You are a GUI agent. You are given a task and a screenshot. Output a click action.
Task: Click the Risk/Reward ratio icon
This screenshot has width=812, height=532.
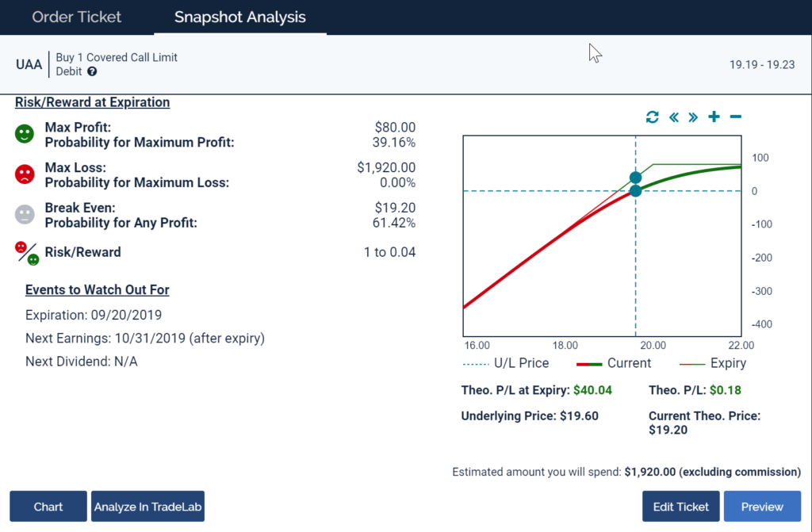pos(27,253)
